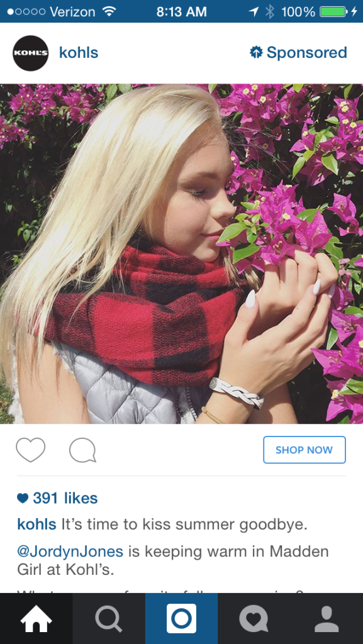Open comments via the speech bubble icon
This screenshot has width=363, height=644.
pos(82,450)
